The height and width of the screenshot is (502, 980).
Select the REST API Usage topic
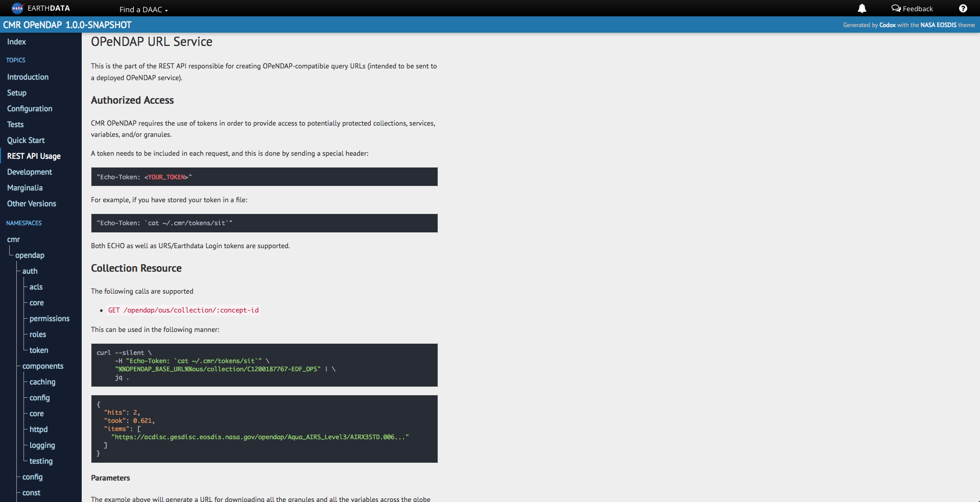34,156
